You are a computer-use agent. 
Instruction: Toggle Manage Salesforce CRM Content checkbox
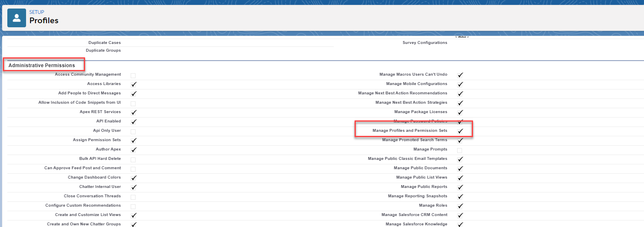click(x=460, y=215)
